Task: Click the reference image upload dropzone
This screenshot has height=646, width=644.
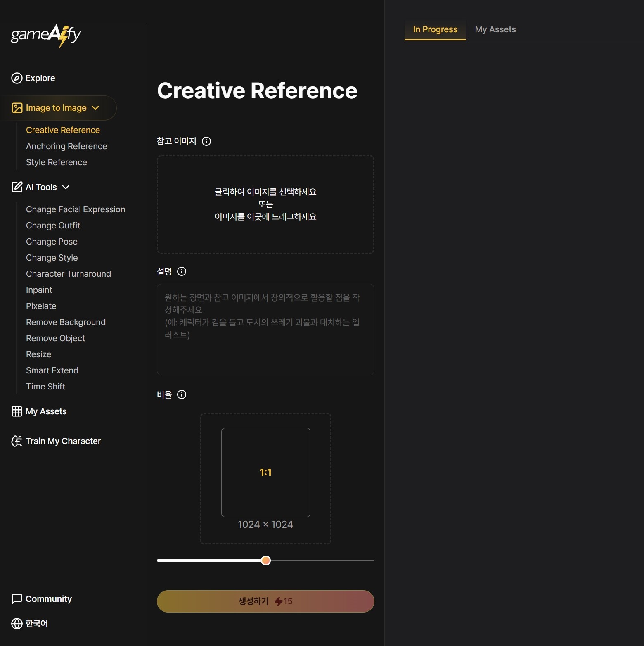Action: pyautogui.click(x=265, y=204)
